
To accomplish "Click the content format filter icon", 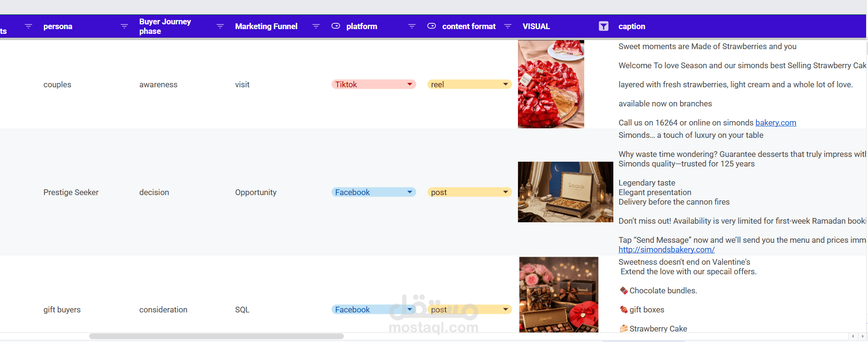I will (508, 26).
